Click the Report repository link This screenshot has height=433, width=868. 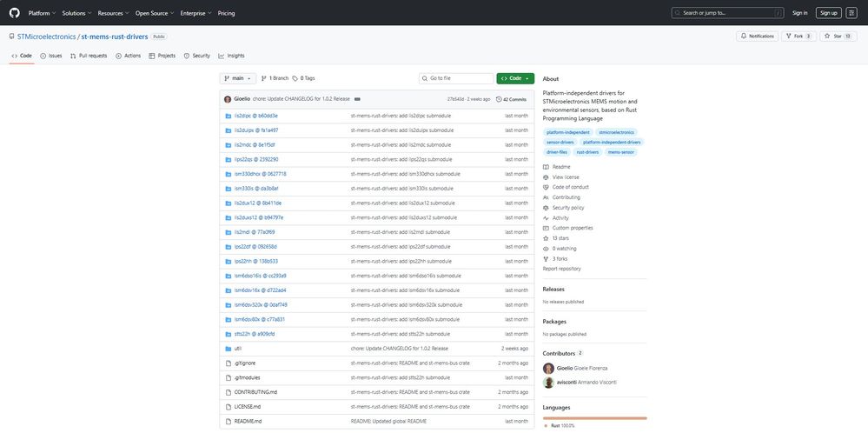pos(562,269)
